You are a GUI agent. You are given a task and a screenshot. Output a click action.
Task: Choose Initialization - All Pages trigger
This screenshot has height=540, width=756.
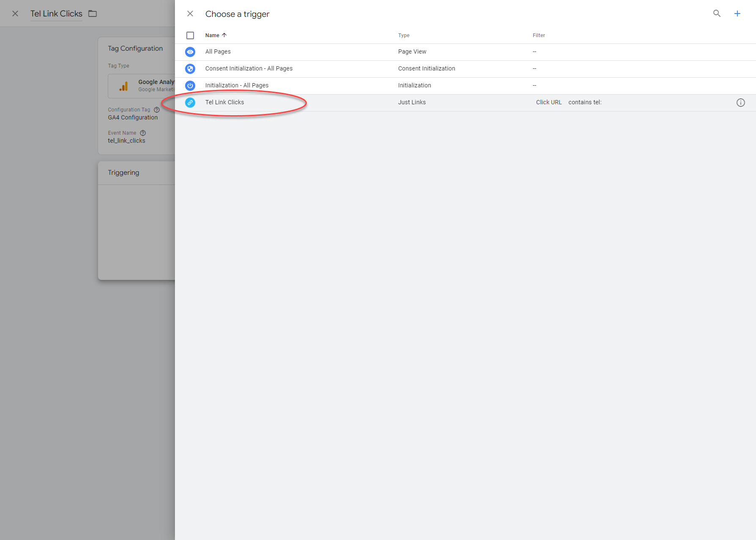237,85
